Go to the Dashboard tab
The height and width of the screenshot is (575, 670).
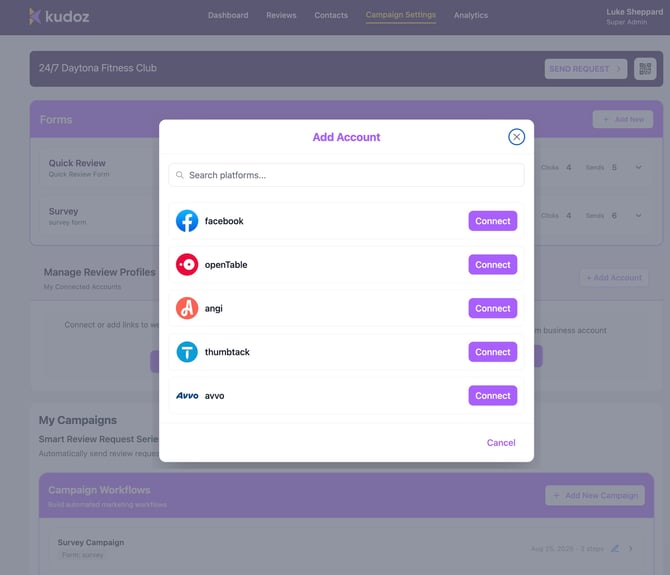click(230, 15)
